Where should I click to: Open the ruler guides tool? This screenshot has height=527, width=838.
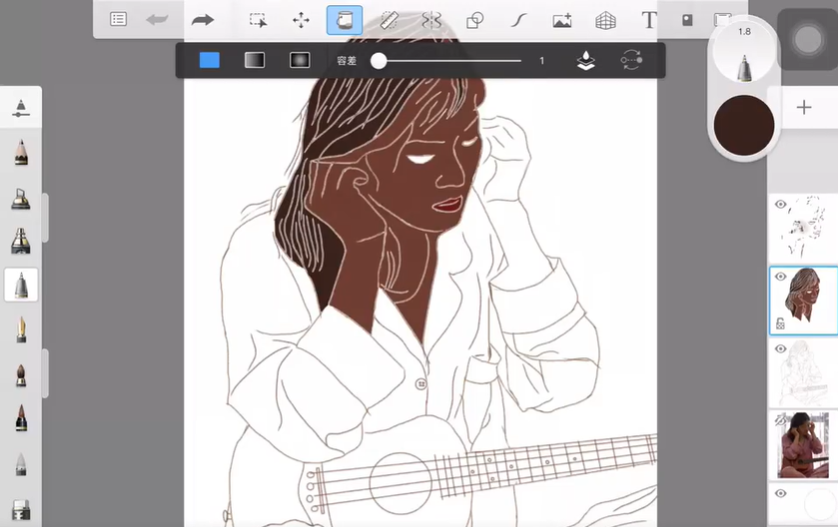click(389, 20)
